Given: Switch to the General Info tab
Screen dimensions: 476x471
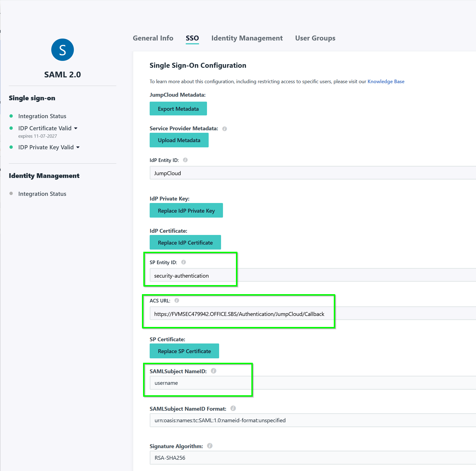Looking at the screenshot, I should pyautogui.click(x=153, y=38).
